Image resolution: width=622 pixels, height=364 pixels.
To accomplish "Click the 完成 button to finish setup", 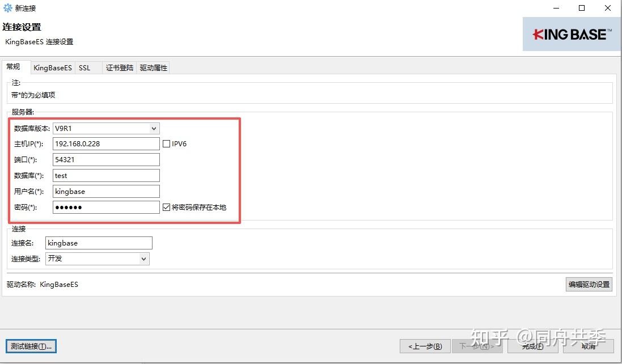I will click(532, 346).
